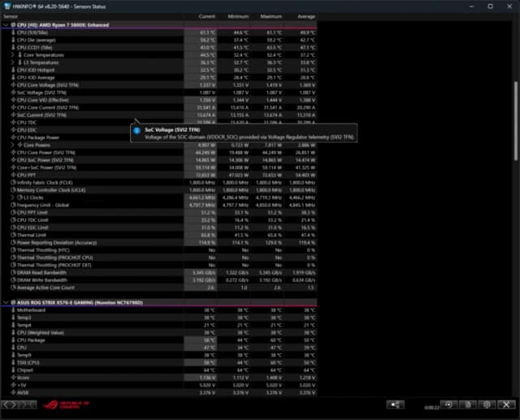
Task: Select the CPU PPT row
Action: (159, 175)
